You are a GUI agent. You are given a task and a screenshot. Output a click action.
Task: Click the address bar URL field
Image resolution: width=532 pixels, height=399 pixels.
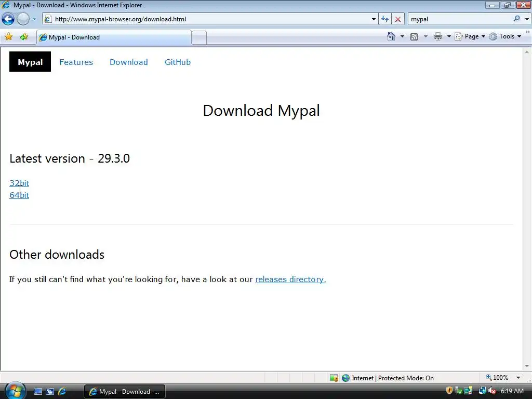pyautogui.click(x=210, y=19)
